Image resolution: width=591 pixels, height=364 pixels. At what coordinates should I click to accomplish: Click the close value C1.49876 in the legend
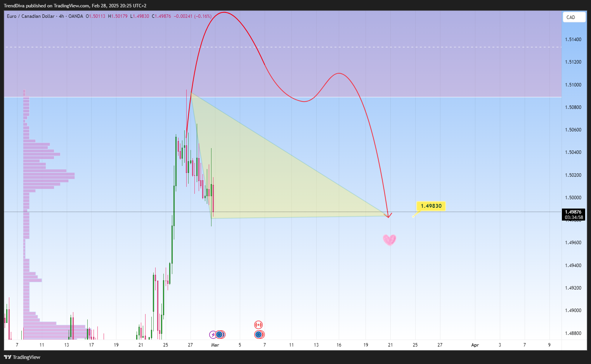[161, 16]
